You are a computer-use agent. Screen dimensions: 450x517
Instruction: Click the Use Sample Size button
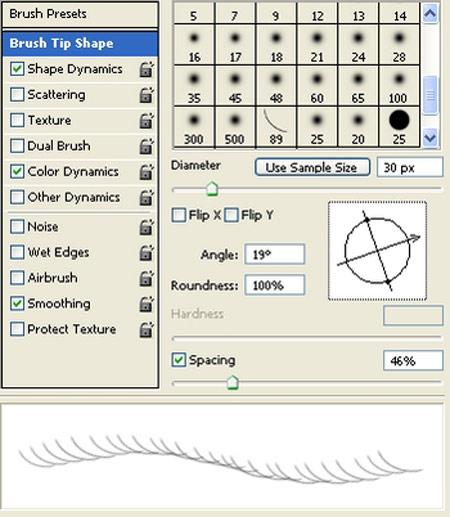[x=312, y=167]
